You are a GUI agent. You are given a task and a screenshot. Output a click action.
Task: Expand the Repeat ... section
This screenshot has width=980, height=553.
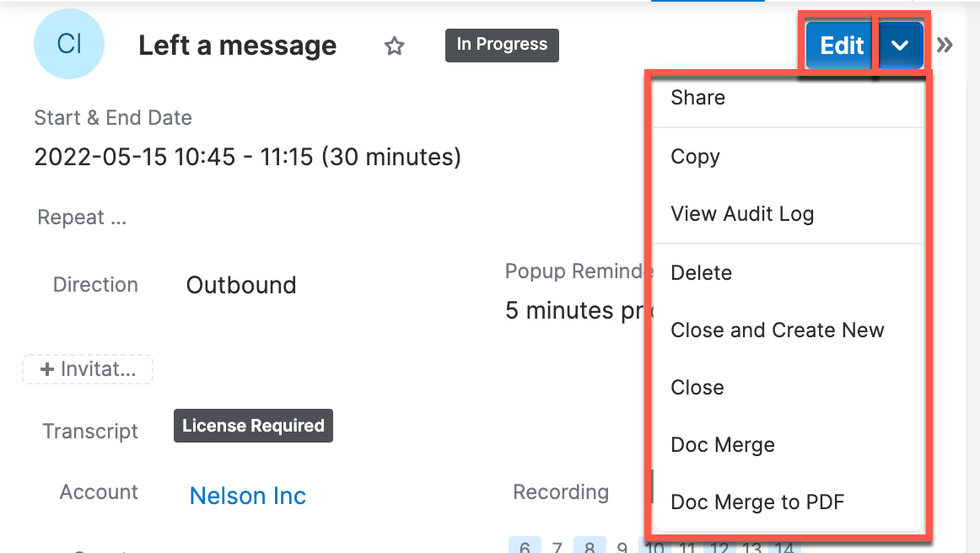tap(82, 217)
